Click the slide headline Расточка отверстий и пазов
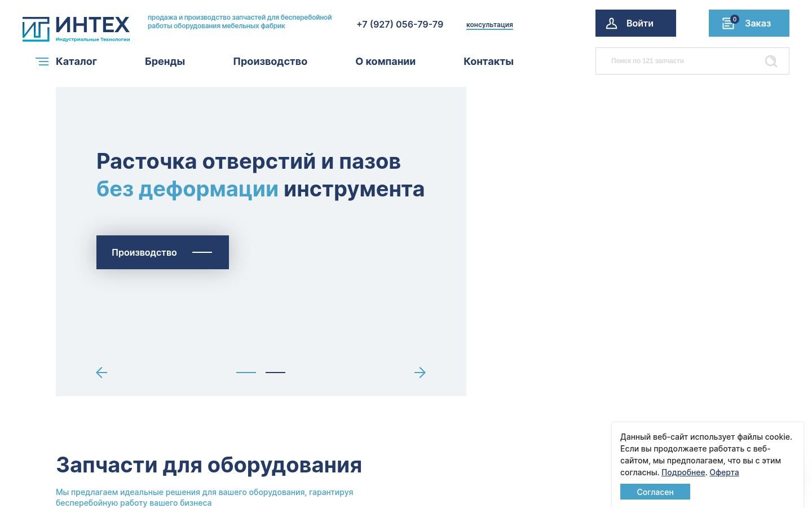The width and height of the screenshot is (812, 508). pyautogui.click(x=249, y=161)
